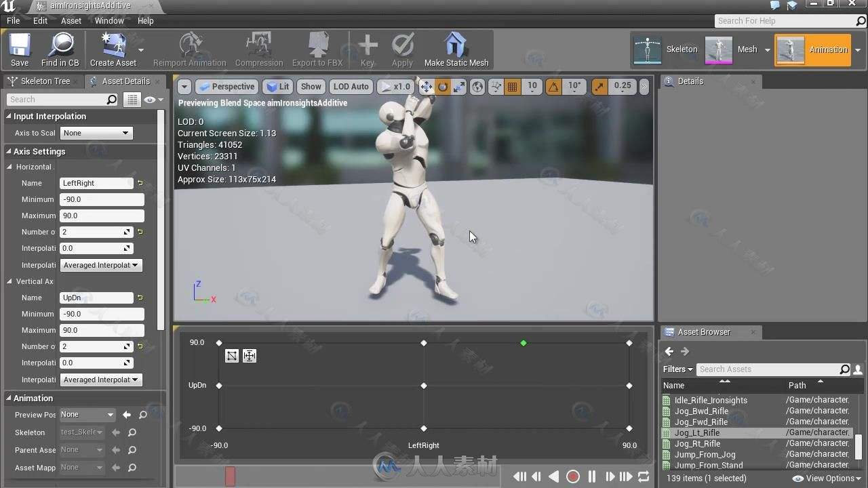Toggle the stretch-to-fit grid button
The image size is (868, 488).
point(250,356)
